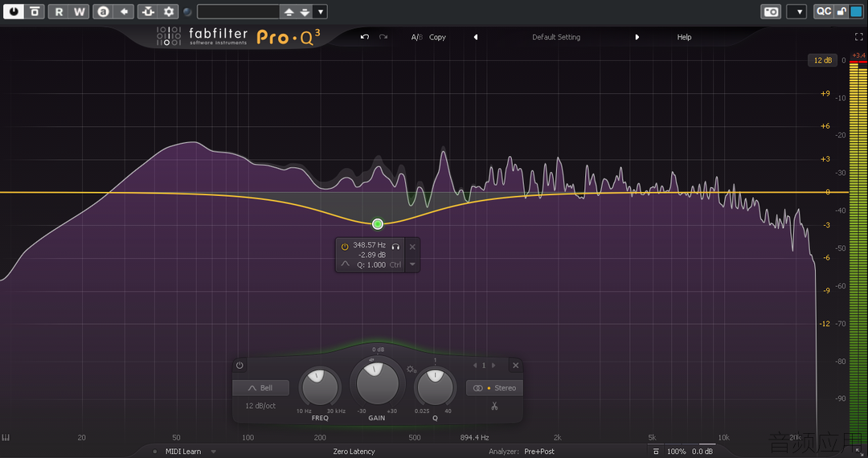
Task: Click the scissors split band icon
Action: point(494,406)
